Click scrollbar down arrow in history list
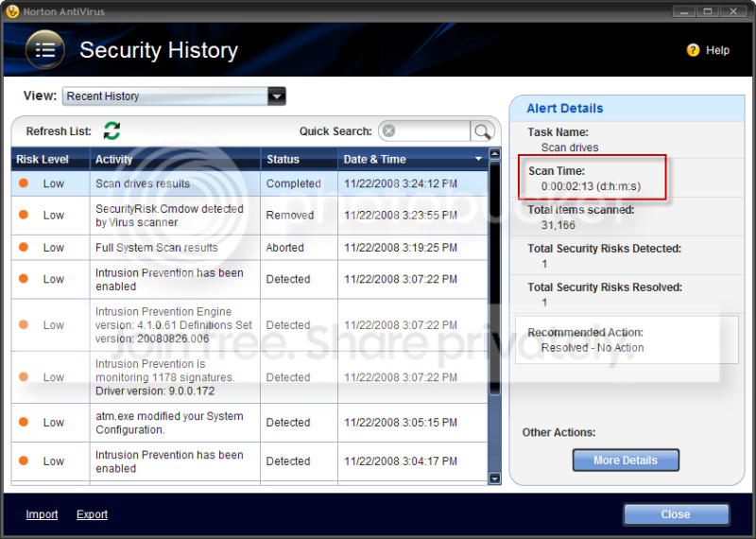 [x=494, y=478]
